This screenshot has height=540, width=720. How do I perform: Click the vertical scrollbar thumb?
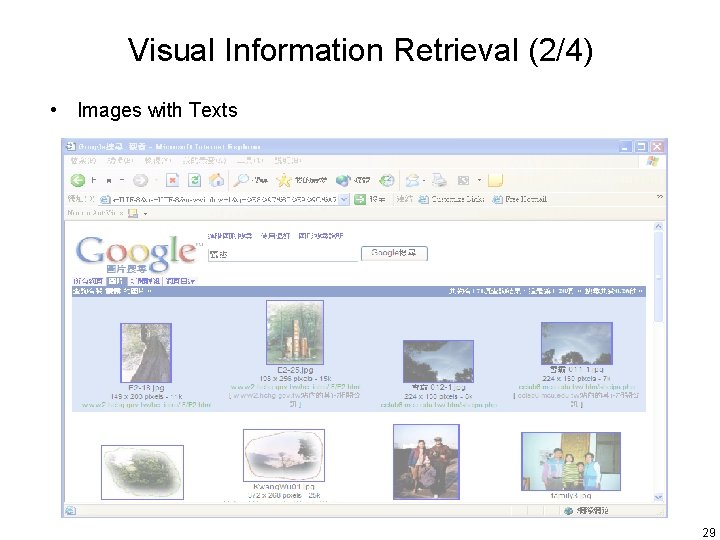(658, 277)
